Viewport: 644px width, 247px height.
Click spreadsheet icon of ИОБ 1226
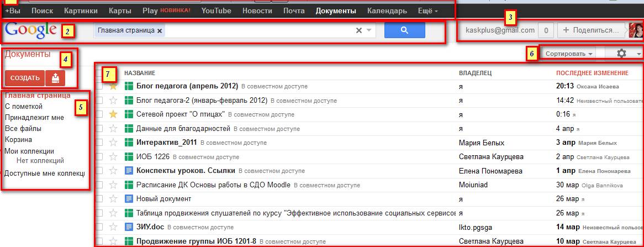[129, 156]
